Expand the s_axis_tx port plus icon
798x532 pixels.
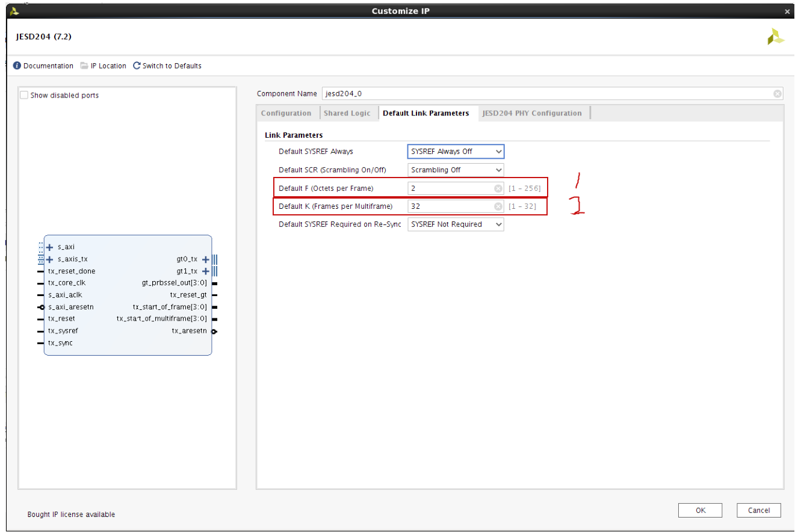tap(49, 259)
